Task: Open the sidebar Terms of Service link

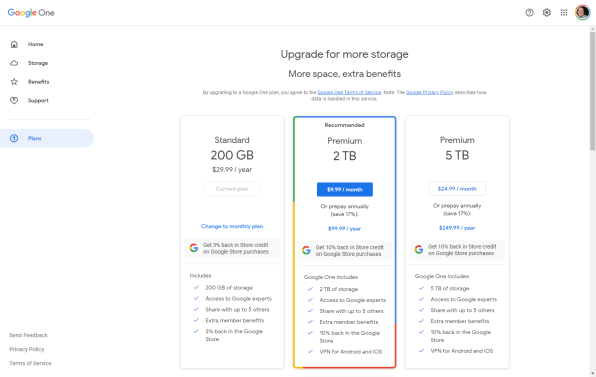Action: [30, 363]
